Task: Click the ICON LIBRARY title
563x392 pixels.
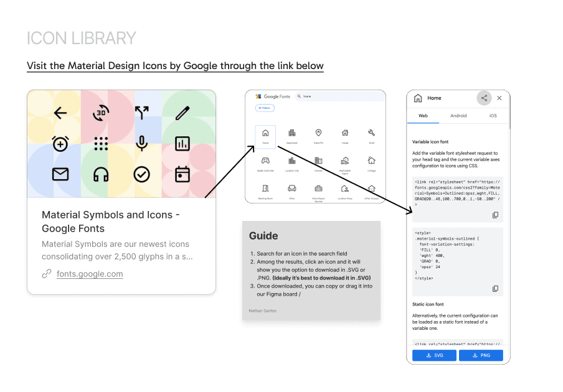Action: click(x=81, y=39)
